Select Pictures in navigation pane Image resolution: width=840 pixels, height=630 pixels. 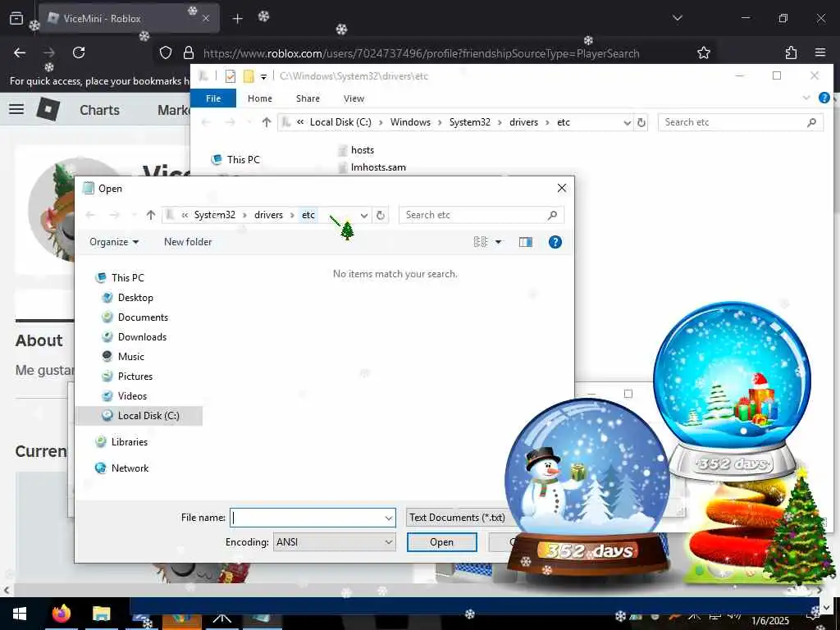[127, 376]
